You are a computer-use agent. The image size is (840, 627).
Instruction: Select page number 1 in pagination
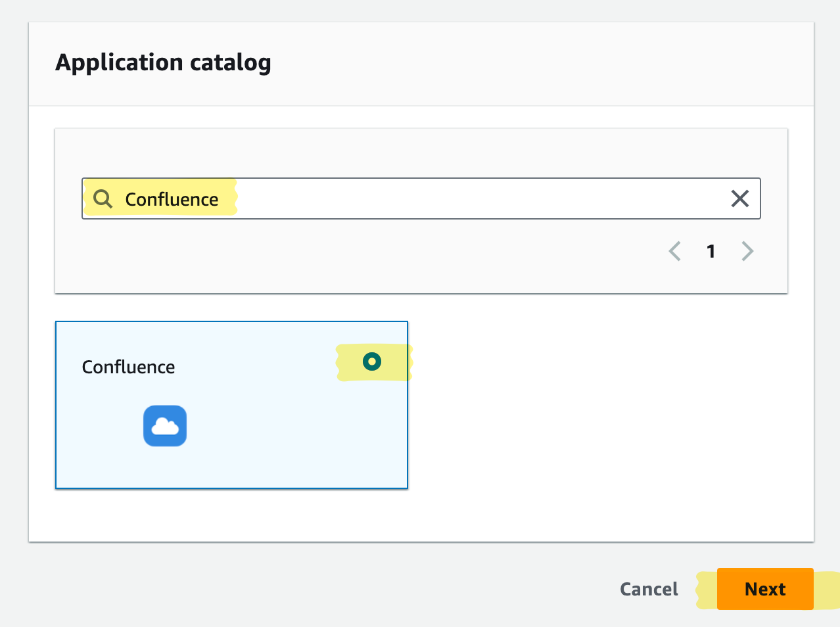coord(711,251)
